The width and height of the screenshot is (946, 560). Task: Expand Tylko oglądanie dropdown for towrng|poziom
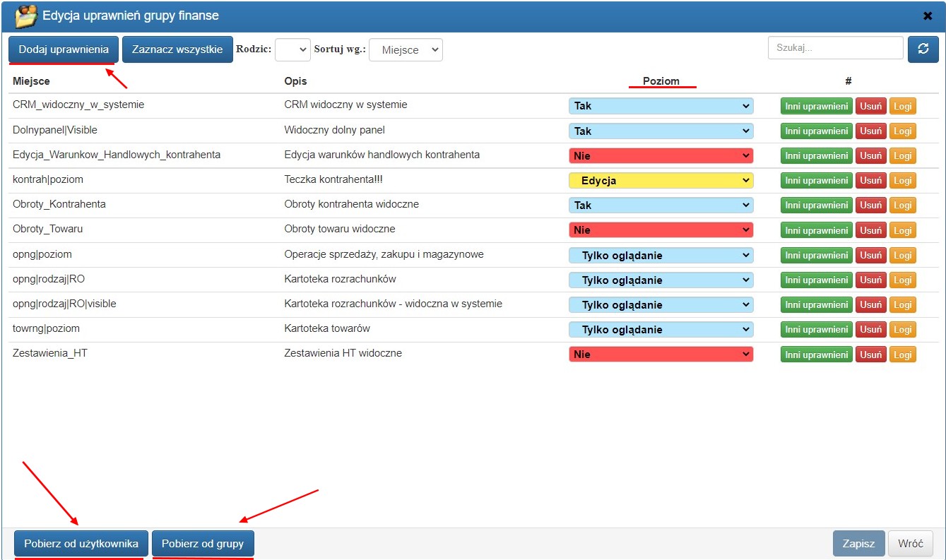(661, 330)
